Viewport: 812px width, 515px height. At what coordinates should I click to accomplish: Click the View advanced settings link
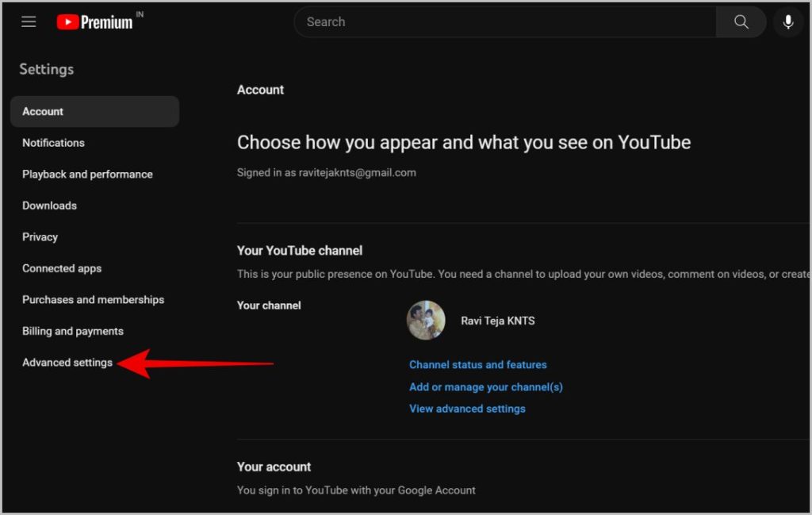(x=467, y=409)
